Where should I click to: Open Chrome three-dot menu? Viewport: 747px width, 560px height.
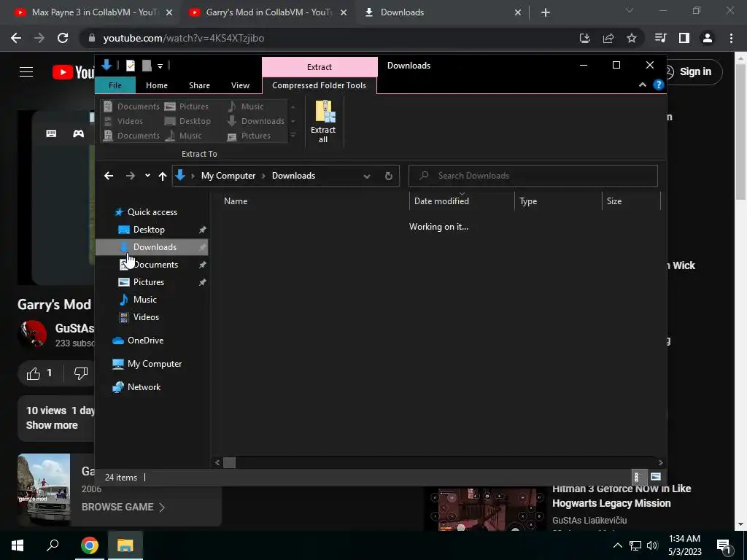[x=731, y=38]
